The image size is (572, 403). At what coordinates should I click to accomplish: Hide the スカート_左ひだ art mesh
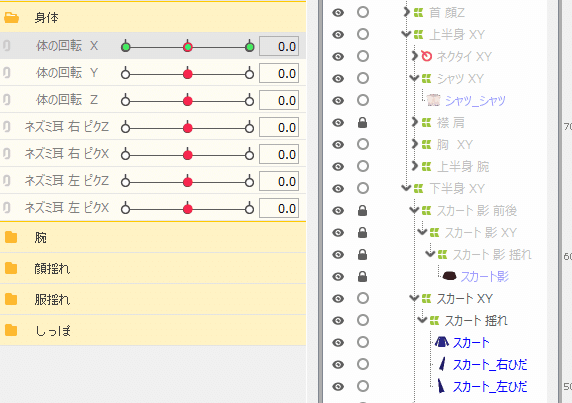click(338, 387)
